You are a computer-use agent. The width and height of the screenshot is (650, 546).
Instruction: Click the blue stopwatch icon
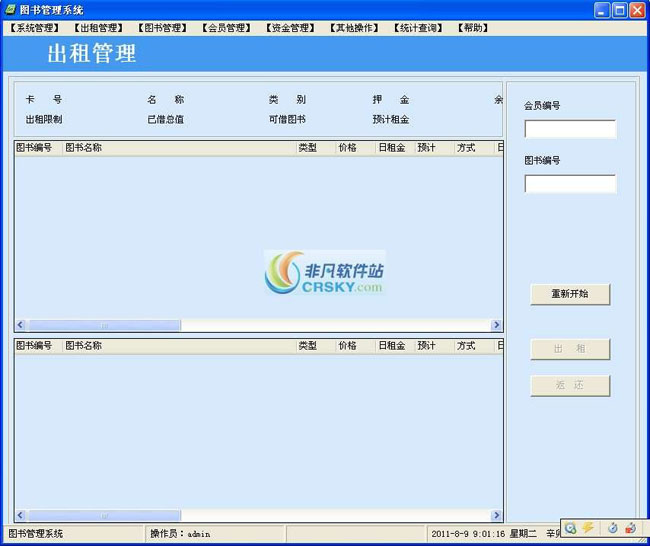pos(612,528)
